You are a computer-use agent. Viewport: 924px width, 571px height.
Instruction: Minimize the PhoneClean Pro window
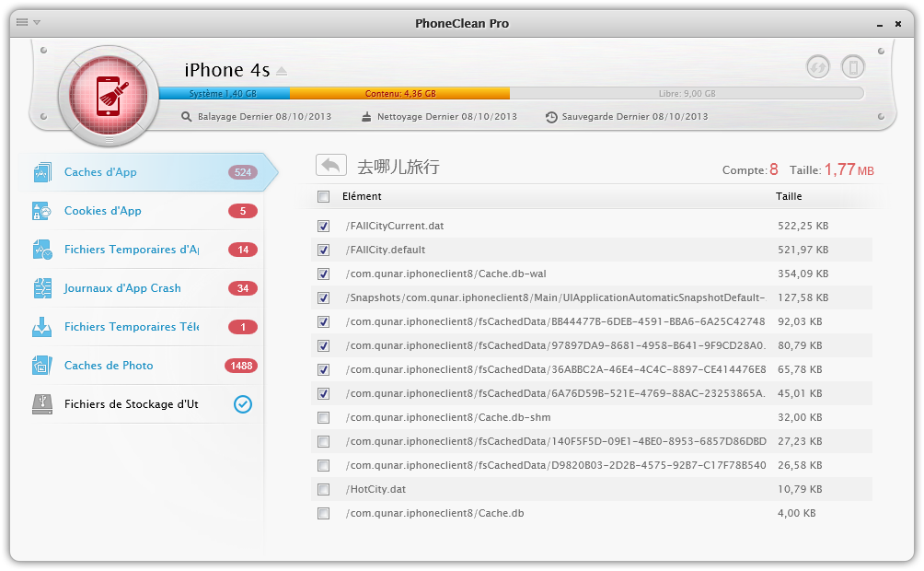(880, 24)
